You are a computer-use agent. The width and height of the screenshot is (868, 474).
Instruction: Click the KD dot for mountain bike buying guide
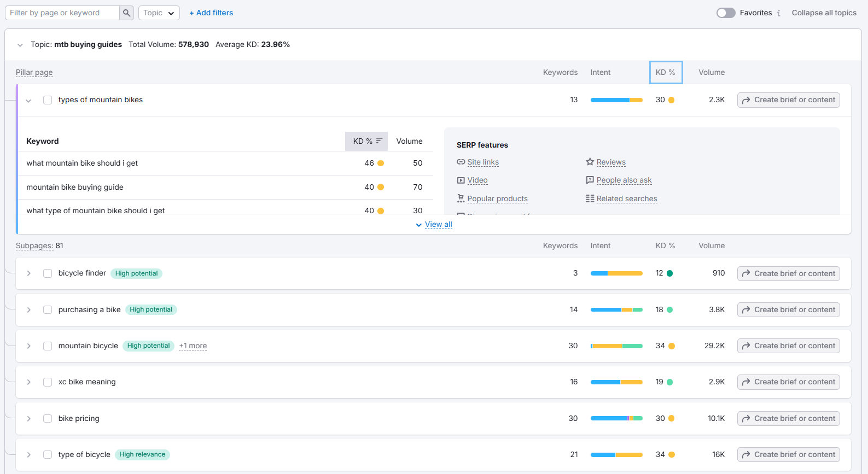tap(381, 187)
